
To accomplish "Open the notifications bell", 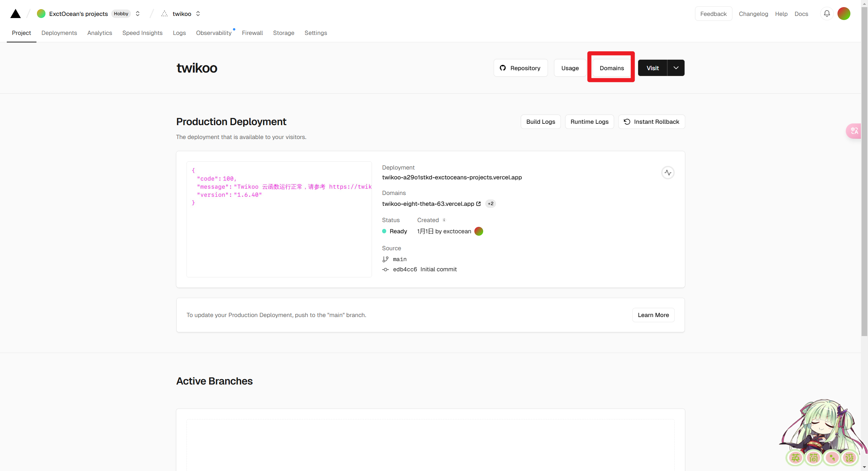I will point(827,14).
